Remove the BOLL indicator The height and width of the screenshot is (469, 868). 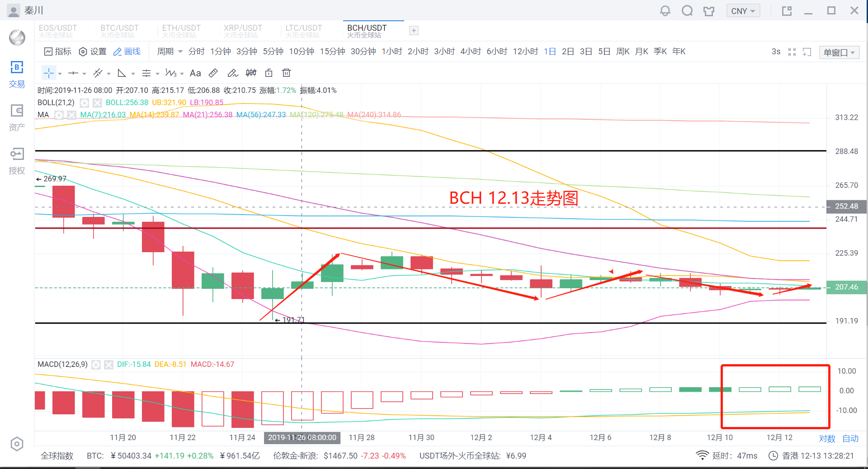pyautogui.click(x=97, y=103)
